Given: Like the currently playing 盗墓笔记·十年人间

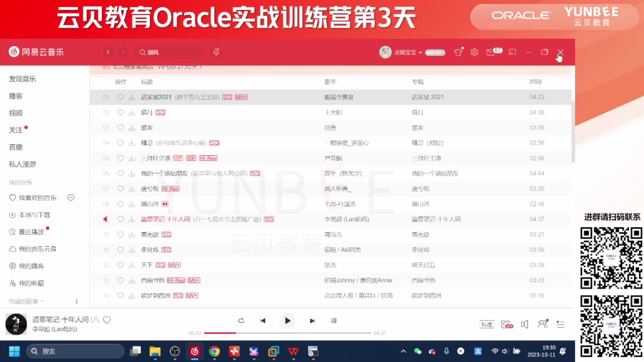Looking at the screenshot, I should (x=107, y=320).
